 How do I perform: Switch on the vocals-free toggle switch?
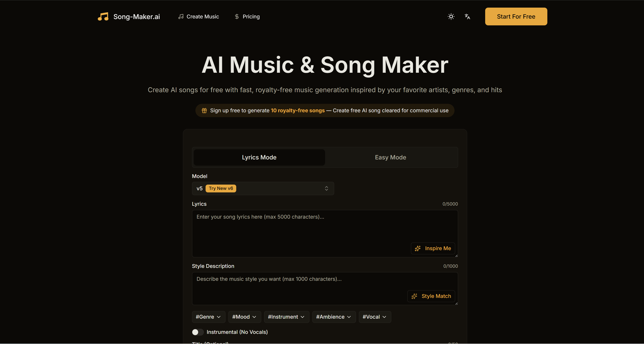coord(198,332)
